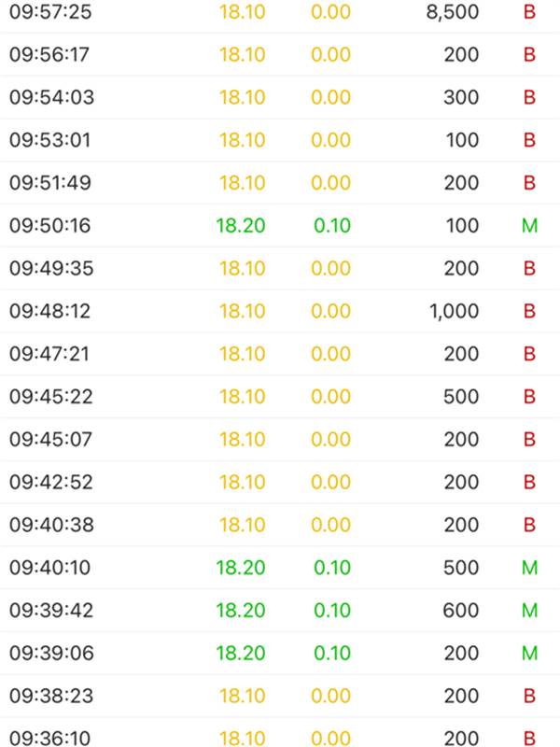The width and height of the screenshot is (560, 747).
Task: Open the 09:49:35 trade row
Action: (x=50, y=269)
